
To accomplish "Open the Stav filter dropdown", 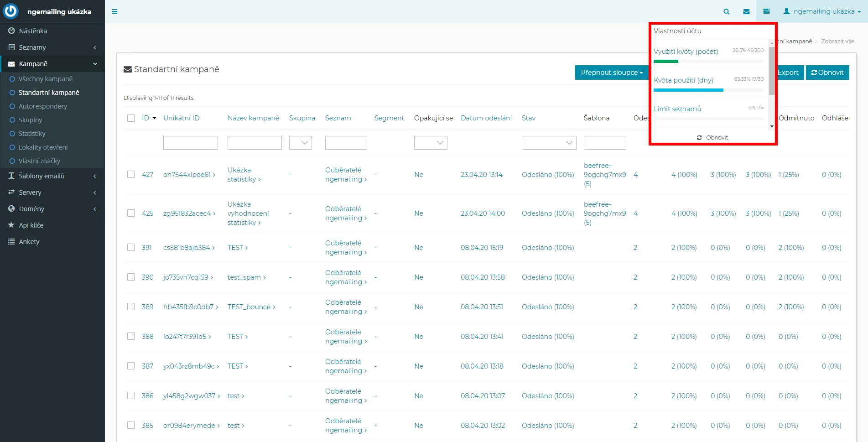I will (x=549, y=143).
